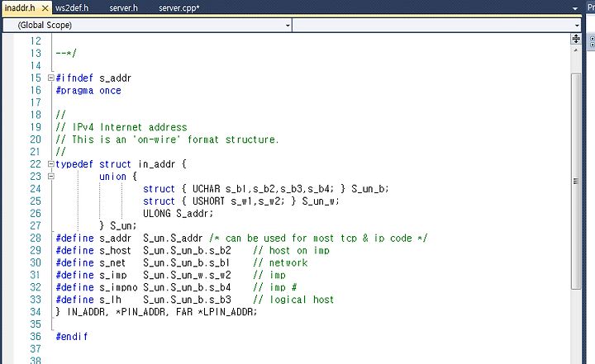Open the active files list arrow
This screenshot has height=364, width=595.
point(575,8)
